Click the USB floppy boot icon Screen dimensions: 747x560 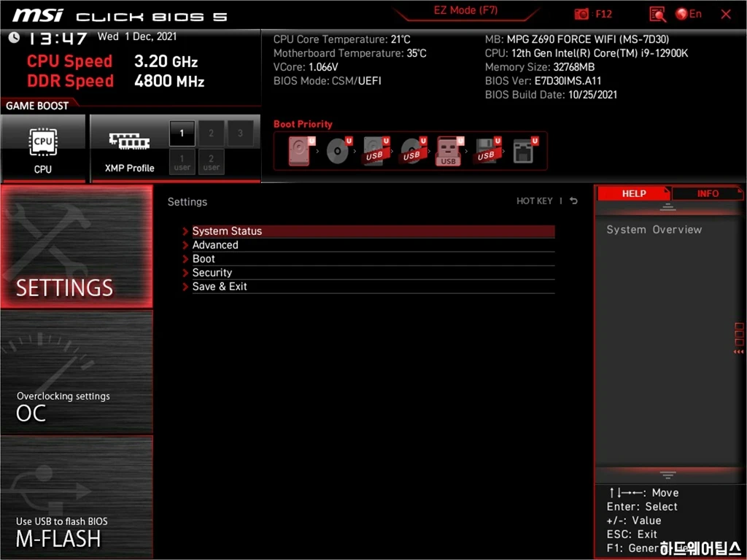(487, 151)
